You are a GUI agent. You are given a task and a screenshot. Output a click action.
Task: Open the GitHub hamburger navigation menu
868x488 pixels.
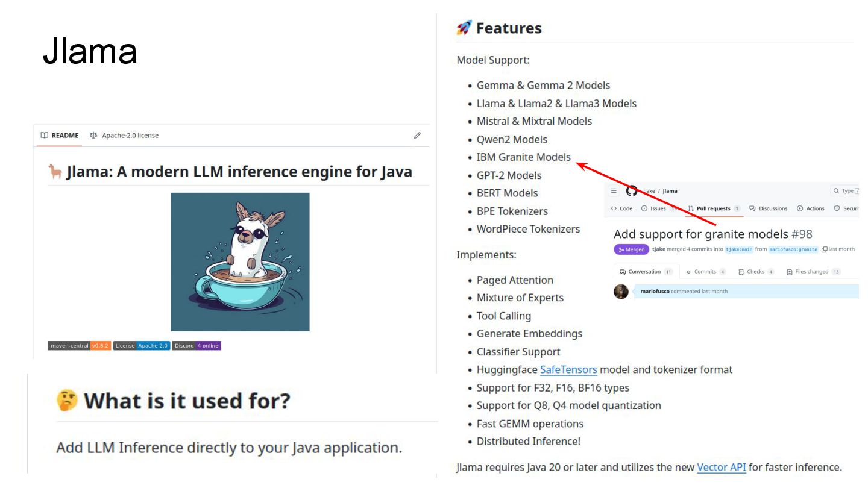click(614, 191)
